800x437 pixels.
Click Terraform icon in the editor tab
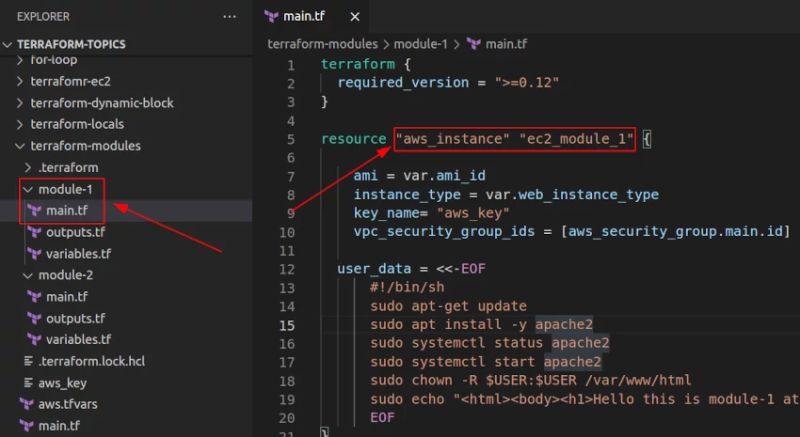(x=271, y=17)
